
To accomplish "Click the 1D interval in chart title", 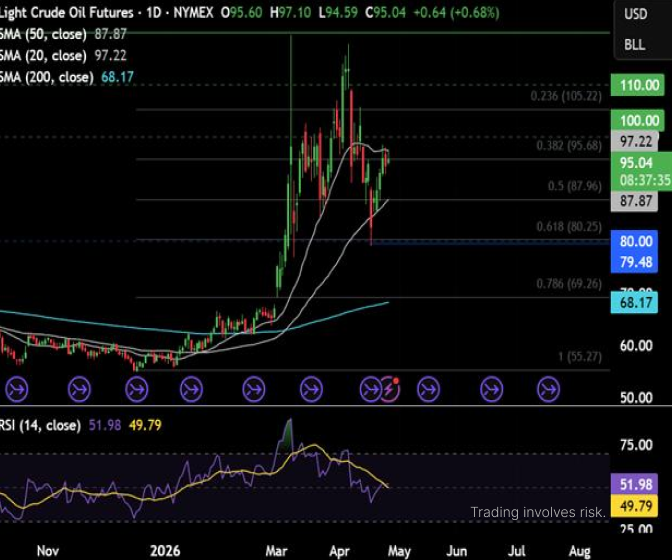I will (153, 12).
